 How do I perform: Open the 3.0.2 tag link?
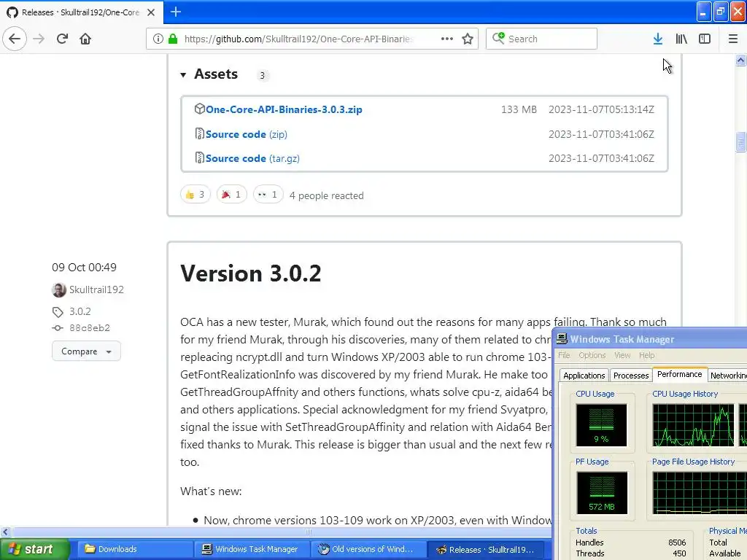click(80, 311)
